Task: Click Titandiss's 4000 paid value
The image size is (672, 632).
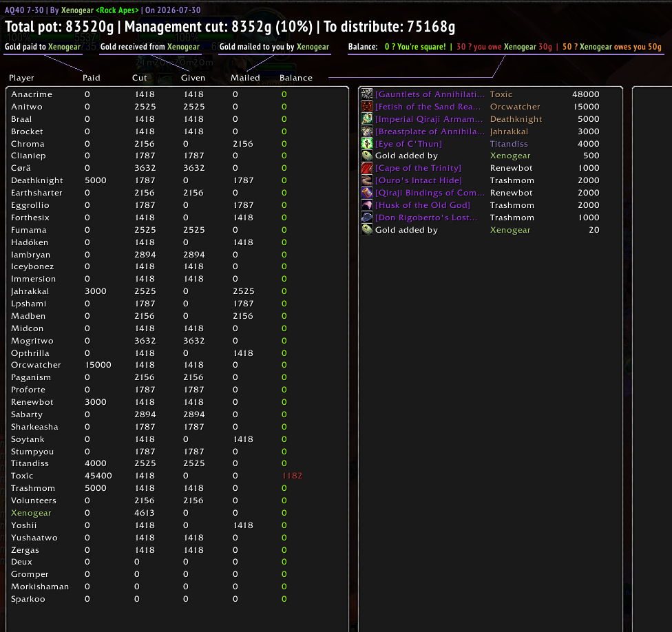Action: tap(96, 463)
